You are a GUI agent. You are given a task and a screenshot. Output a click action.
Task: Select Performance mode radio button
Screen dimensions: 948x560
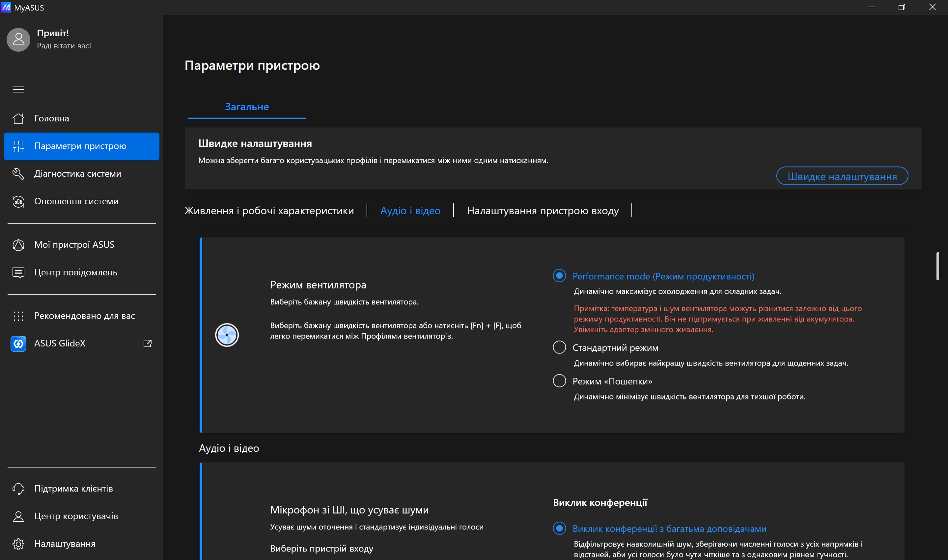[559, 276]
